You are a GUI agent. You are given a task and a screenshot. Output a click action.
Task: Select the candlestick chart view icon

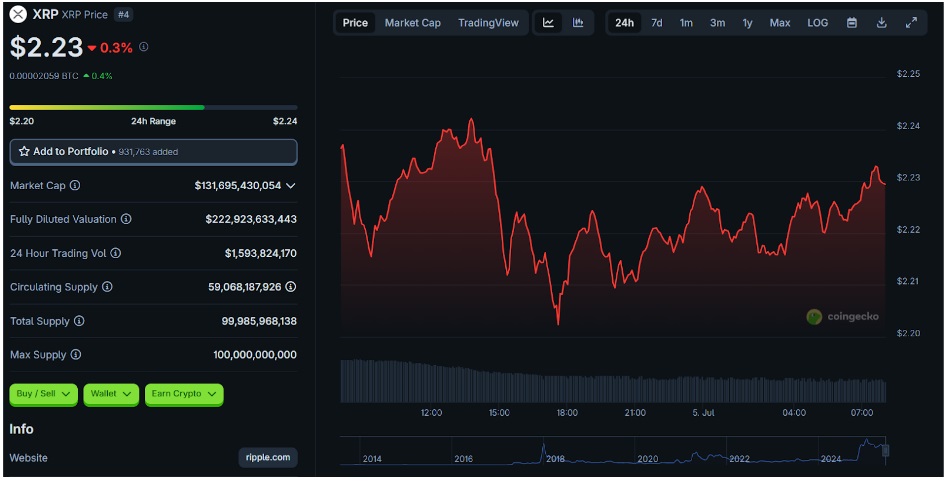[x=578, y=23]
